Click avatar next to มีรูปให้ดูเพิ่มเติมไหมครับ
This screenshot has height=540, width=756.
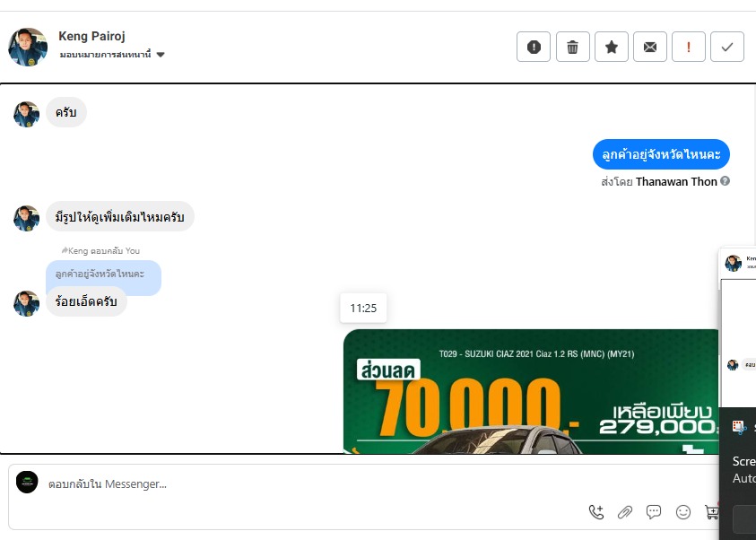coord(27,218)
